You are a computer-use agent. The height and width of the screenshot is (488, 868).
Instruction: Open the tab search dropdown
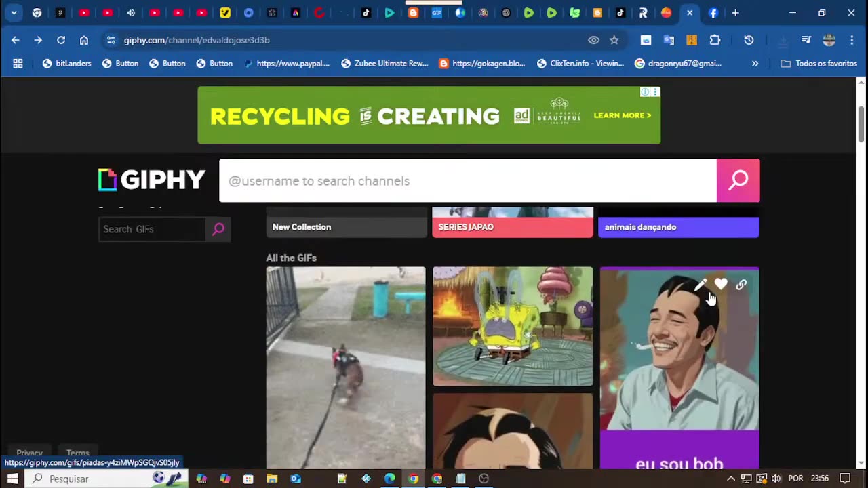pyautogui.click(x=14, y=13)
